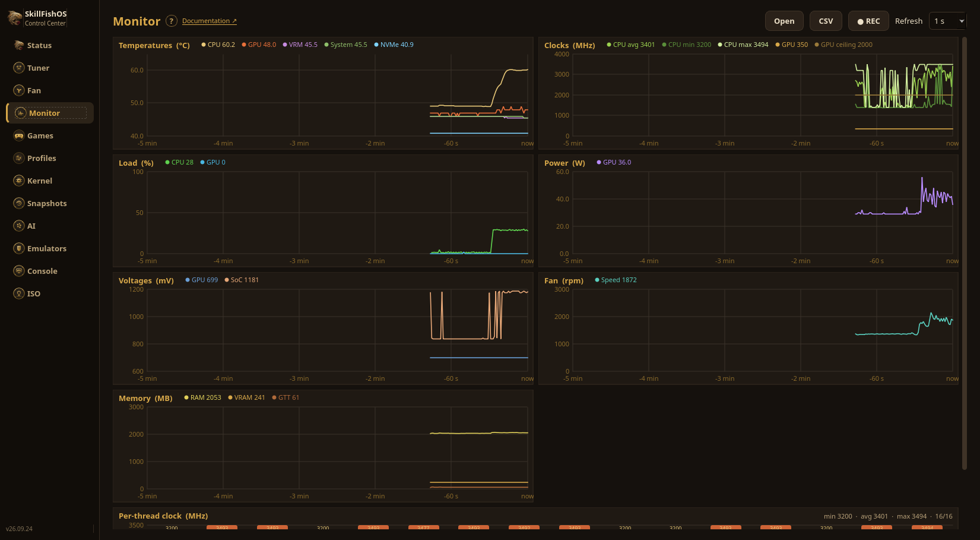Open the Status page icon
The height and width of the screenshot is (540, 980).
(x=19, y=45)
